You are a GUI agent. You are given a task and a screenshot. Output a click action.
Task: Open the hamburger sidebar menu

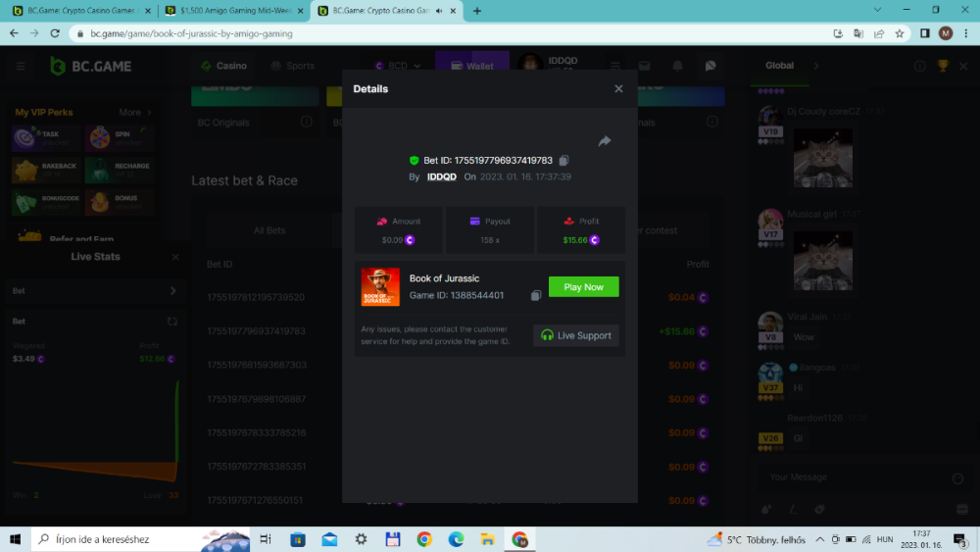tap(21, 67)
